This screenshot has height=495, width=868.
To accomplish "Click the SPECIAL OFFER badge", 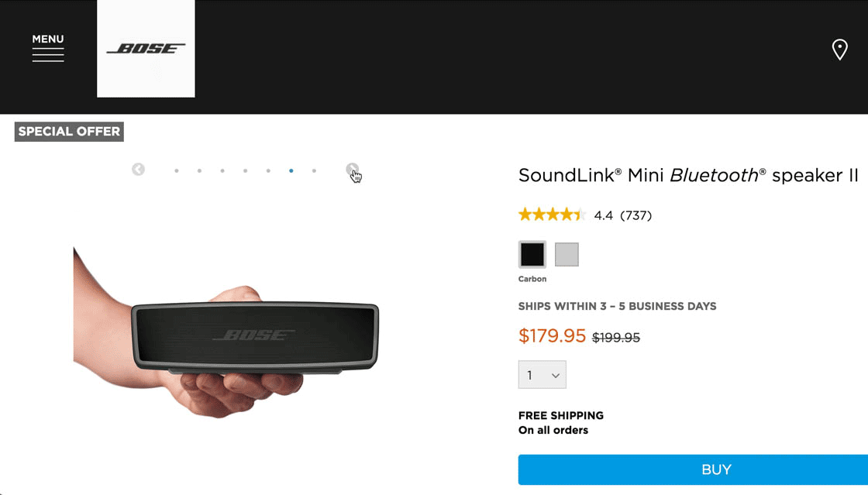I will pyautogui.click(x=69, y=132).
